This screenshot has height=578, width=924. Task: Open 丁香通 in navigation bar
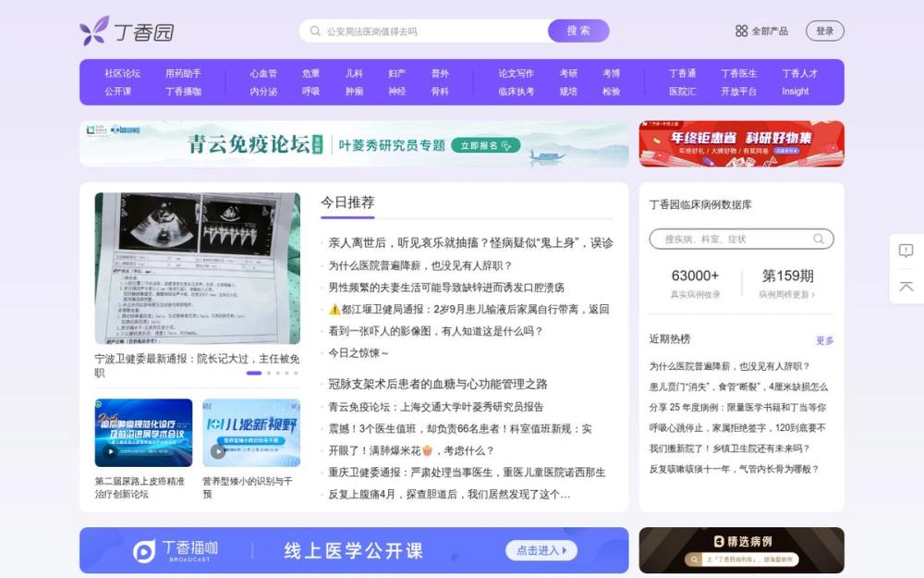coord(682,73)
